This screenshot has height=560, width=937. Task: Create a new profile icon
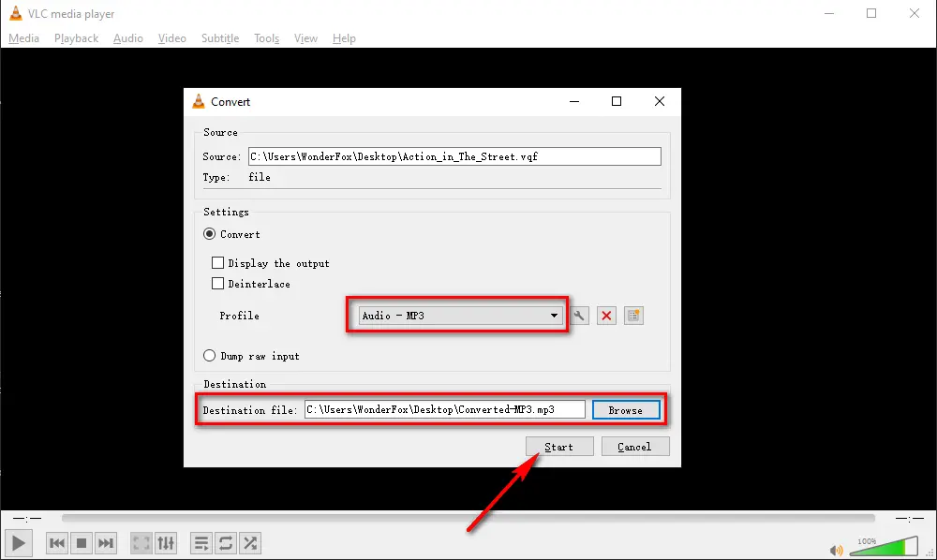tap(633, 316)
